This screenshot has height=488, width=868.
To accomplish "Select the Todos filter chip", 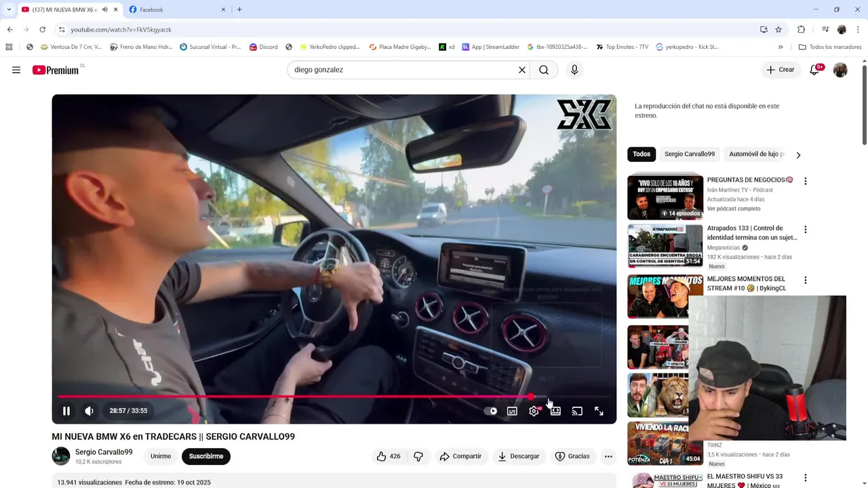I will pos(642,154).
